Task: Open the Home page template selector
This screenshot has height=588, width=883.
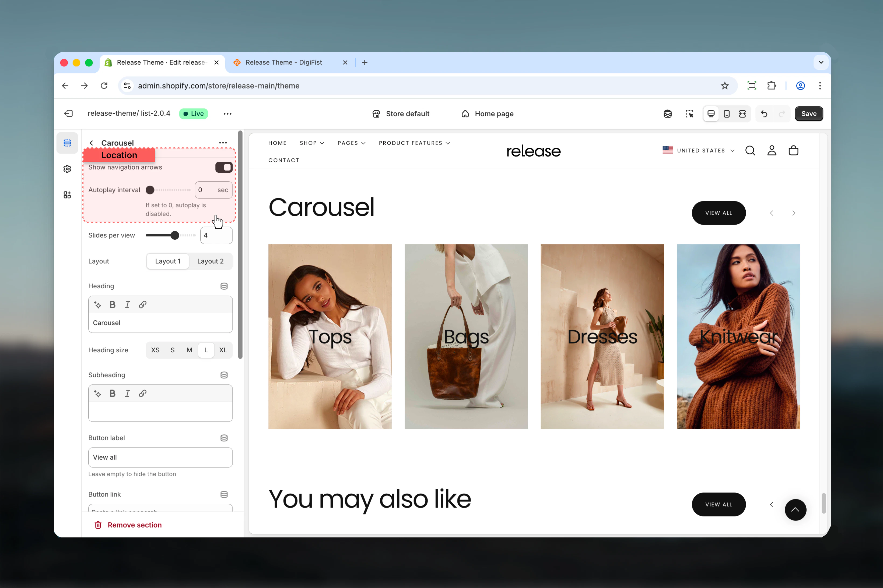Action: point(487,114)
